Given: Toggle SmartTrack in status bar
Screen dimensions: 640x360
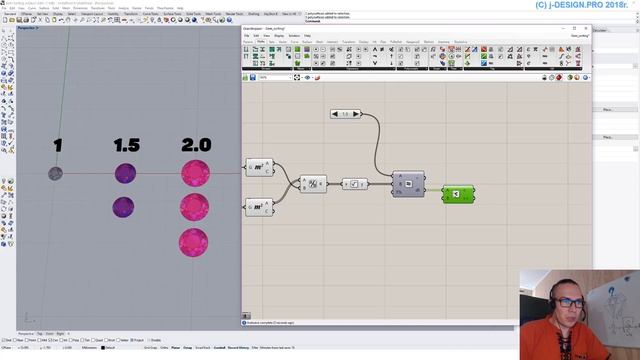Looking at the screenshot, I should tap(203, 348).
